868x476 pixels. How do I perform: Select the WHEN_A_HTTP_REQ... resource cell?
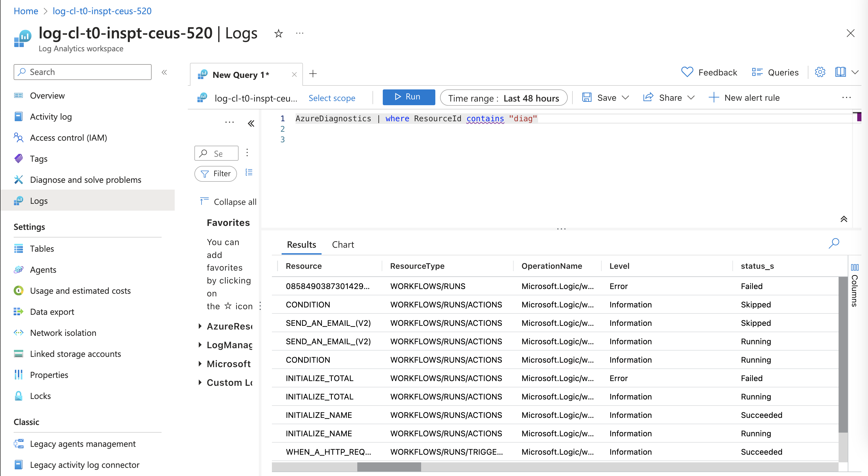[x=328, y=452]
